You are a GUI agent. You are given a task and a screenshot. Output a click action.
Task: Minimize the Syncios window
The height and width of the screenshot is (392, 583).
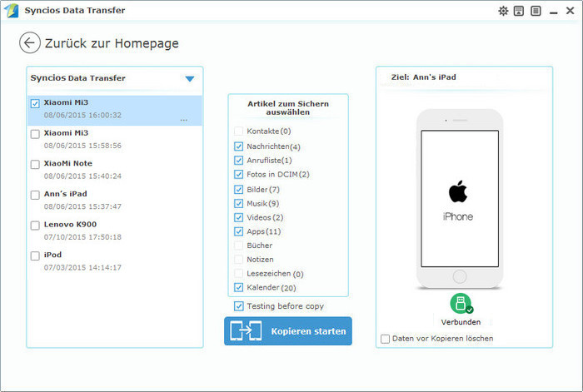[554, 12]
